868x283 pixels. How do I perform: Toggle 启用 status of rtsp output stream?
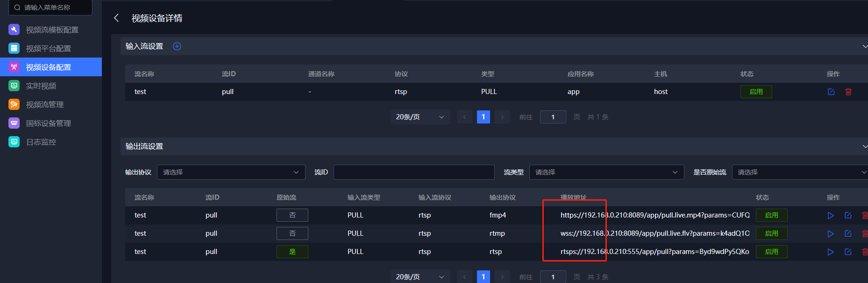tap(771, 252)
